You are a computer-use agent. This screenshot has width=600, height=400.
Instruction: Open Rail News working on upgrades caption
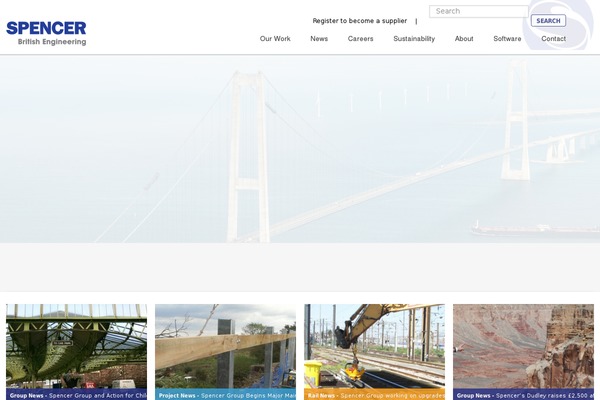(x=375, y=395)
